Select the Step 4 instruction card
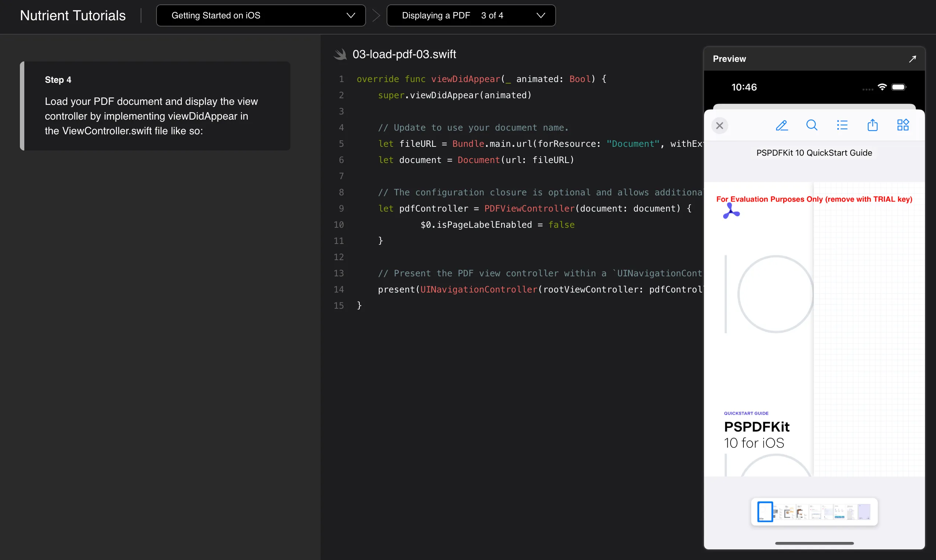This screenshot has width=936, height=560. [x=155, y=106]
